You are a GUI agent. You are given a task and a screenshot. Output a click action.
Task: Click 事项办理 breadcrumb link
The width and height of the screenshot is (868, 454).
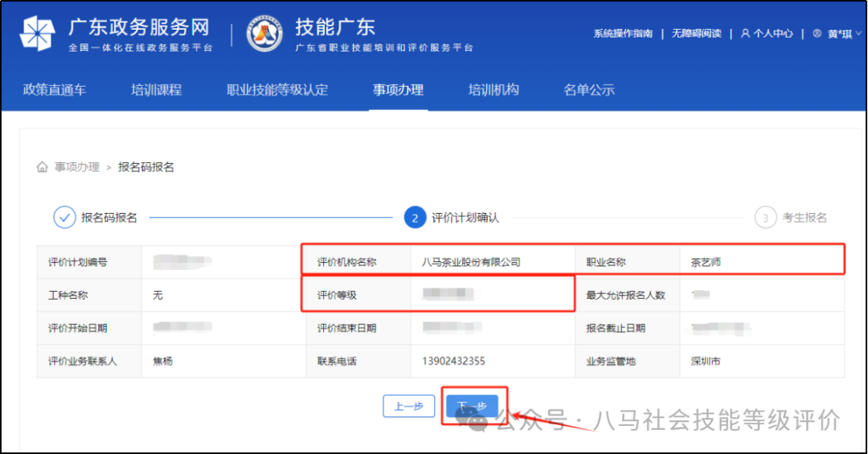click(x=77, y=166)
